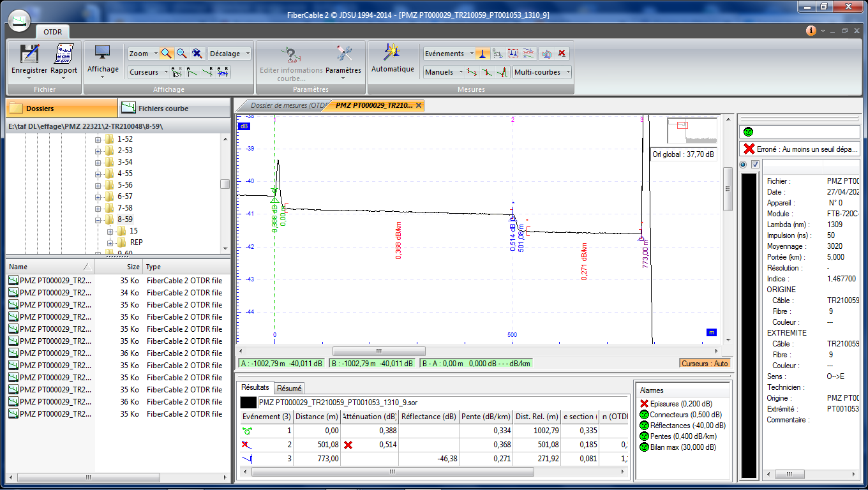The height and width of the screenshot is (490, 868).
Task: Open the Paramètres tools icon
Action: click(x=343, y=54)
